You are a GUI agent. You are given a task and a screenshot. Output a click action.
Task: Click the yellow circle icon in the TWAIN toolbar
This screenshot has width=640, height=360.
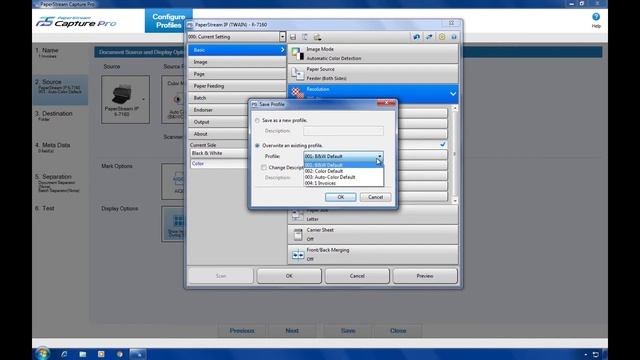pos(442,37)
